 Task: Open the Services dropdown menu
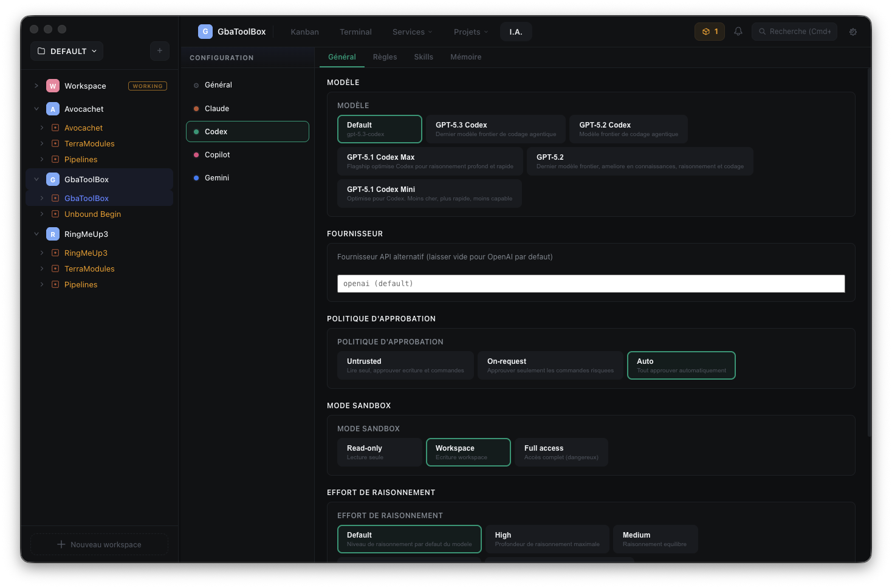413,32
